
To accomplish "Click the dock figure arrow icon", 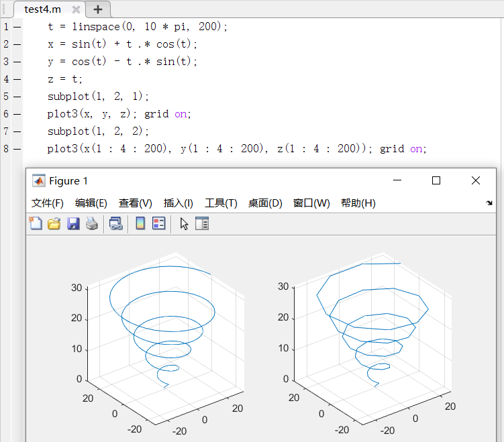I will [489, 203].
